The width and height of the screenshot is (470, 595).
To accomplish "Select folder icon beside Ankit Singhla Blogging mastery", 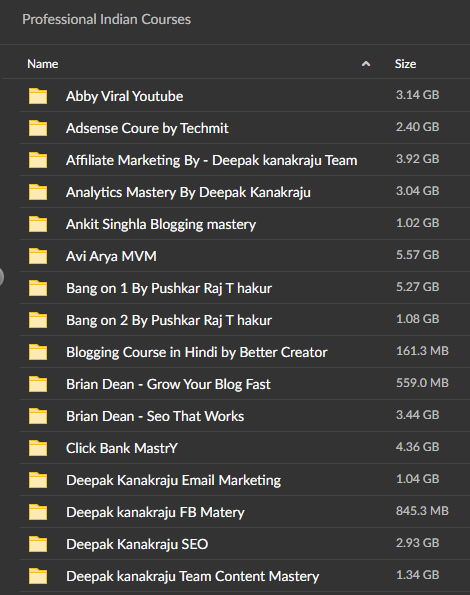I will click(x=38, y=224).
